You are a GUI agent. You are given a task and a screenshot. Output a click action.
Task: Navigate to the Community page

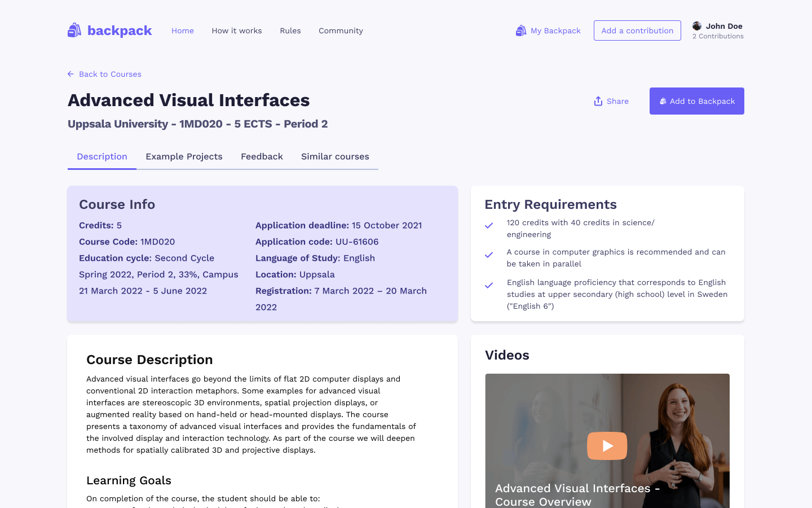[341, 30]
